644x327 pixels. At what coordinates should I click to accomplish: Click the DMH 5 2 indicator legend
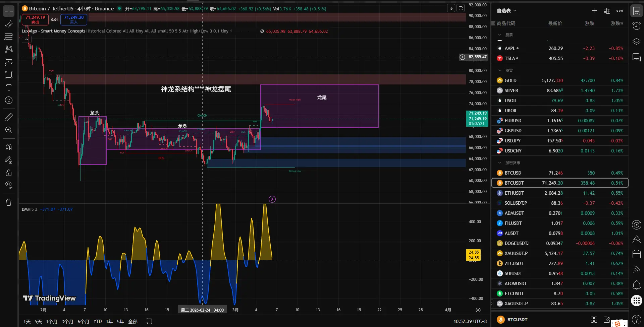pos(30,209)
